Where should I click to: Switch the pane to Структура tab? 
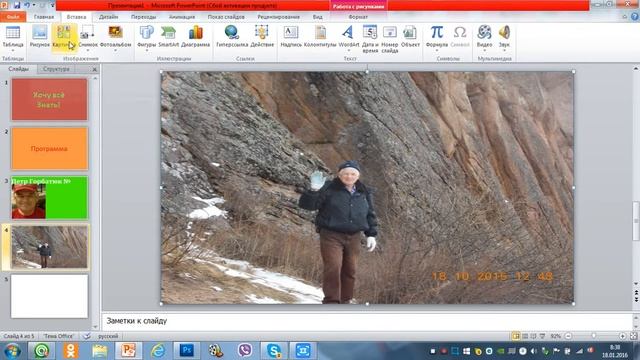pos(56,69)
